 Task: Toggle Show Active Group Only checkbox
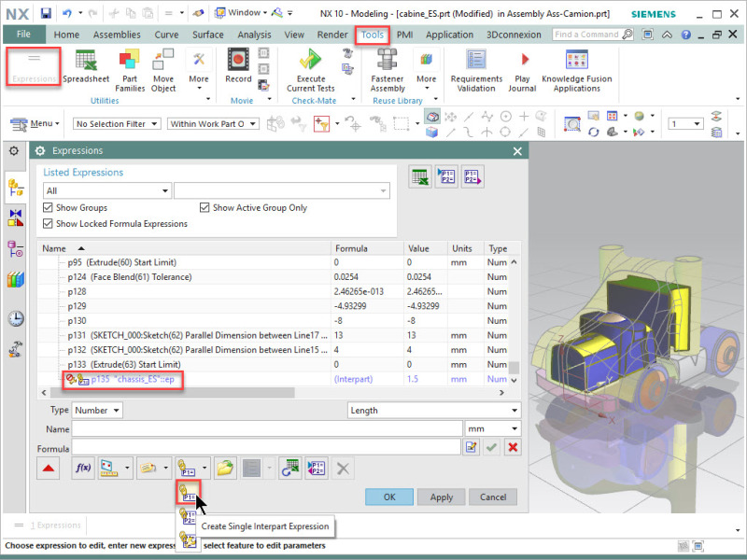click(204, 207)
